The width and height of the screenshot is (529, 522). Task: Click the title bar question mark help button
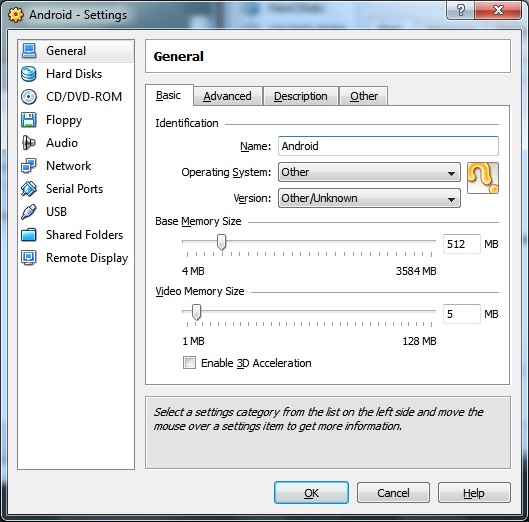(461, 10)
